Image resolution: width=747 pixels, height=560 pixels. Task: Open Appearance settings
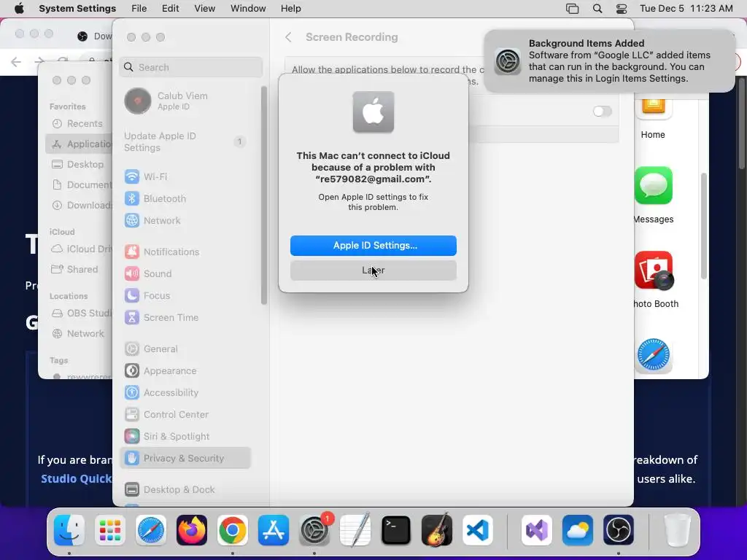(x=186, y=371)
